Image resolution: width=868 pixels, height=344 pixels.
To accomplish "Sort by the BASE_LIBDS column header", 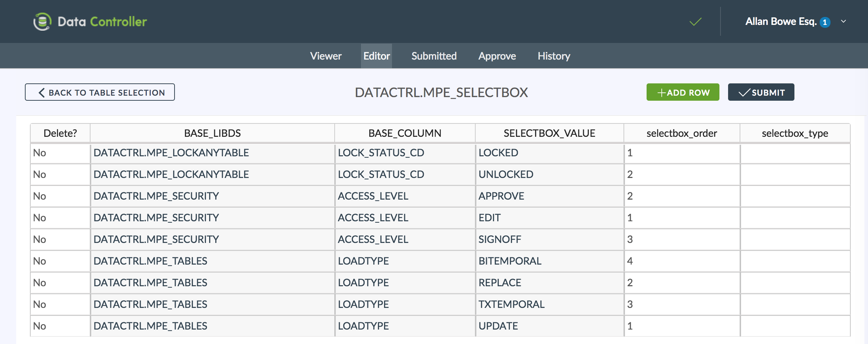I will tap(212, 133).
